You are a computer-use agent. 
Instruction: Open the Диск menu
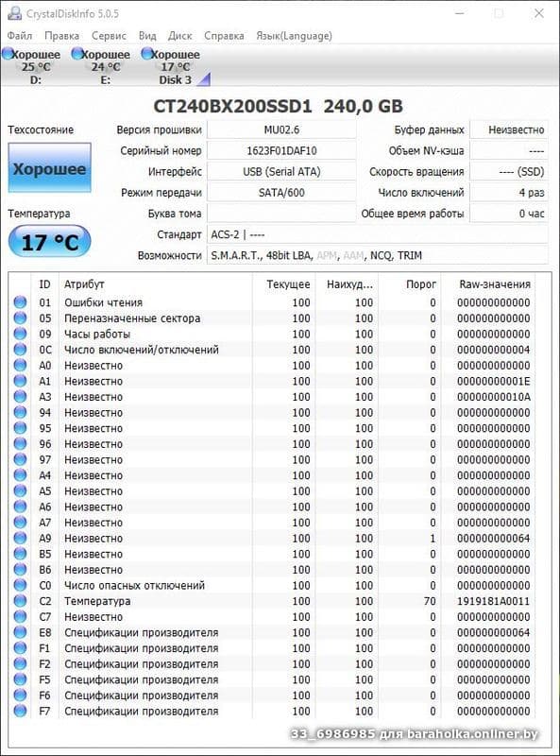click(x=179, y=36)
